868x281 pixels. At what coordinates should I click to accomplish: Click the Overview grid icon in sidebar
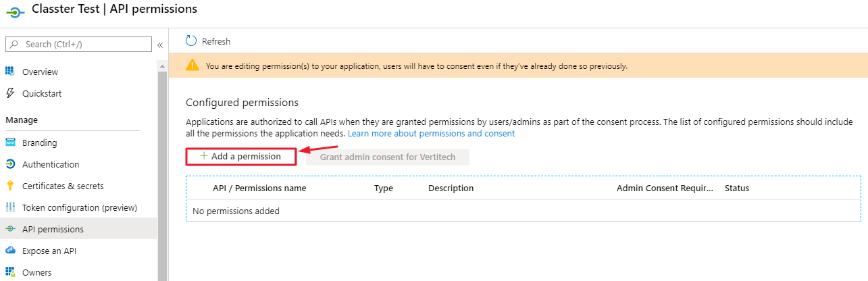[x=10, y=72]
